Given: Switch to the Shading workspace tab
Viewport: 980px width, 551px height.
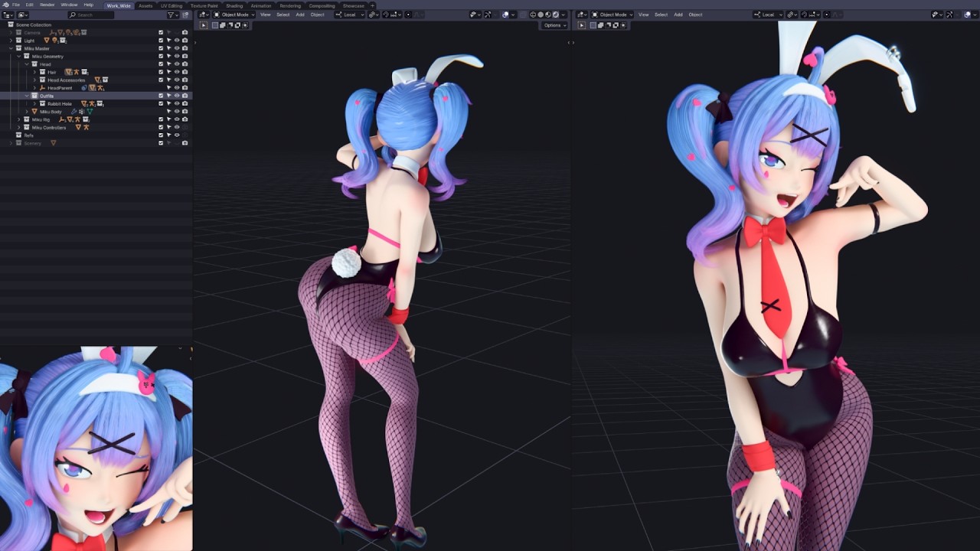Looking at the screenshot, I should 234,5.
